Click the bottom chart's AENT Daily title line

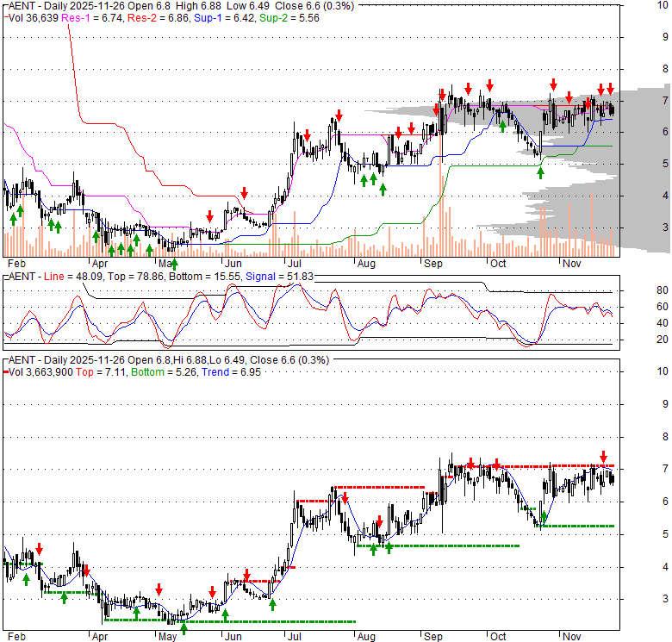pyautogui.click(x=169, y=360)
